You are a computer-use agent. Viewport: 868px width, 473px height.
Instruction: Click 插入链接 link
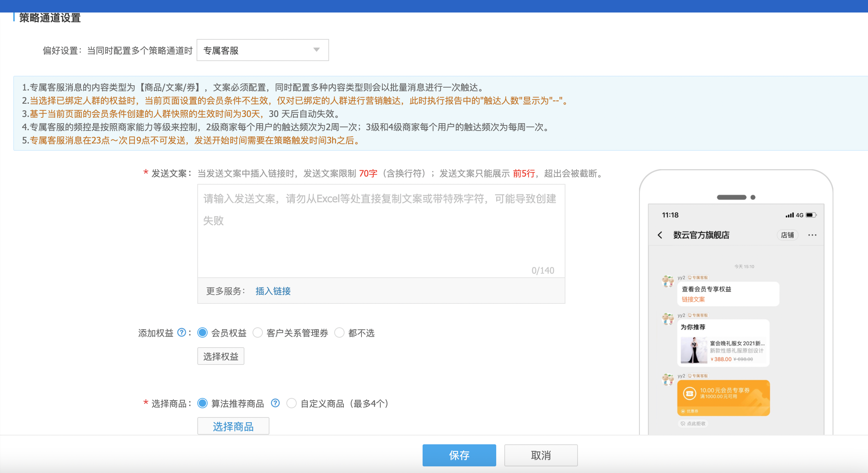(x=273, y=291)
